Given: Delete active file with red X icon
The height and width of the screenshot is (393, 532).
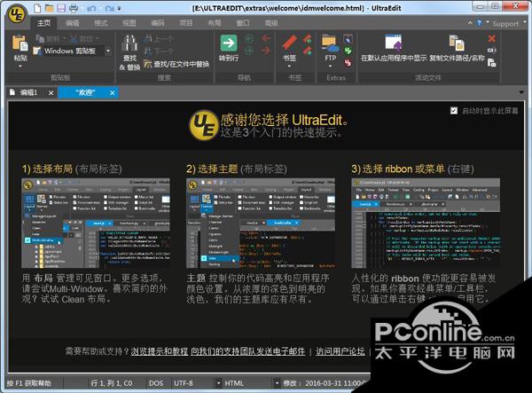Looking at the screenshot, I should 491,38.
